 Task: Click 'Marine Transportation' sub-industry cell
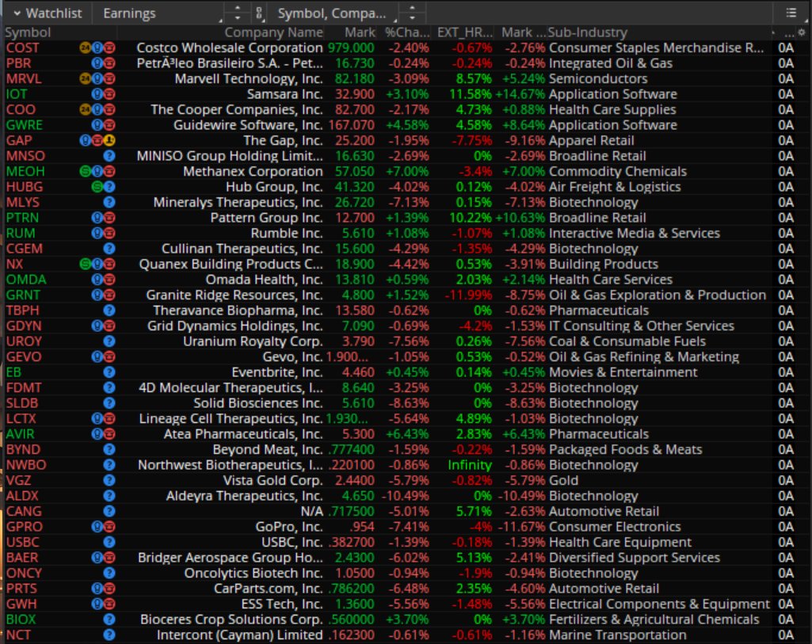(x=617, y=634)
